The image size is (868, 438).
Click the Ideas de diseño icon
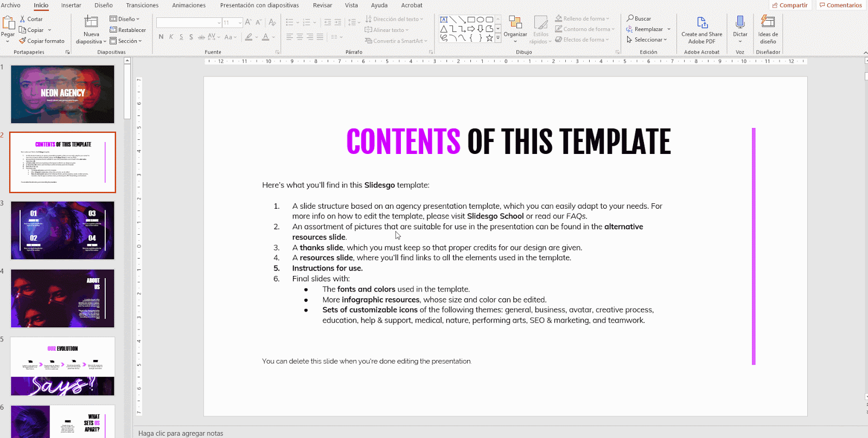(768, 22)
